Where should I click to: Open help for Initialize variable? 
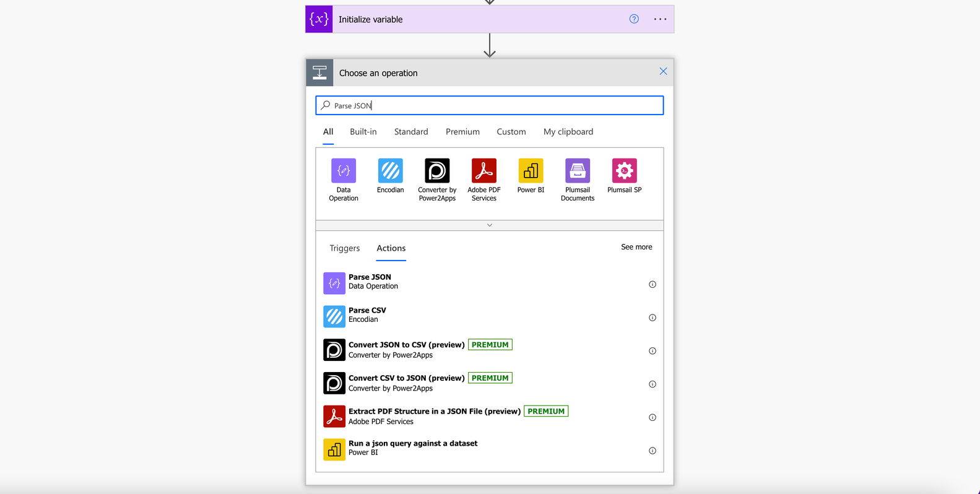(634, 19)
